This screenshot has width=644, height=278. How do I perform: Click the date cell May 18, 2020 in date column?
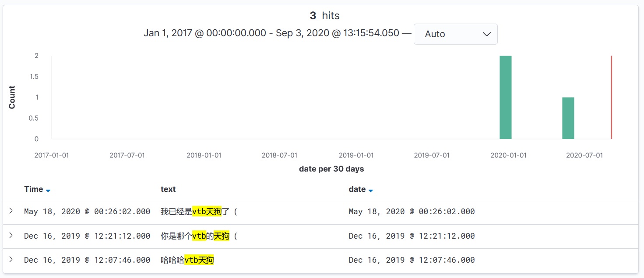coord(412,212)
